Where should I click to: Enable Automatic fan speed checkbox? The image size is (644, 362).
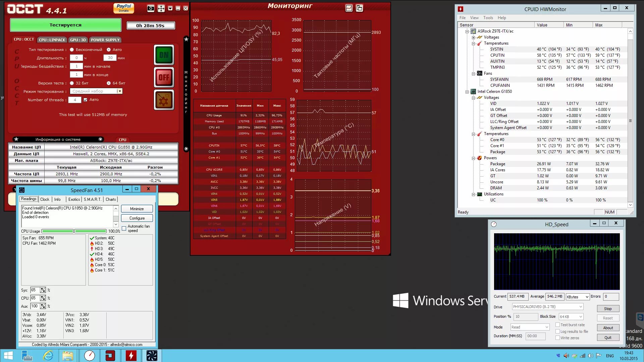[124, 228]
